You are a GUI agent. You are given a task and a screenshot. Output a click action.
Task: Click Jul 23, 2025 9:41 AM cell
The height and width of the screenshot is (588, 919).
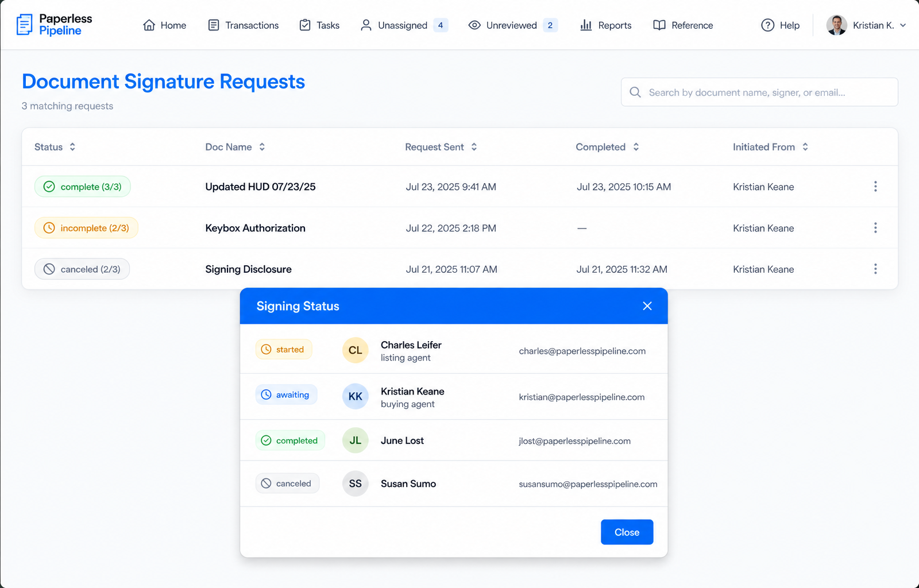pos(451,187)
